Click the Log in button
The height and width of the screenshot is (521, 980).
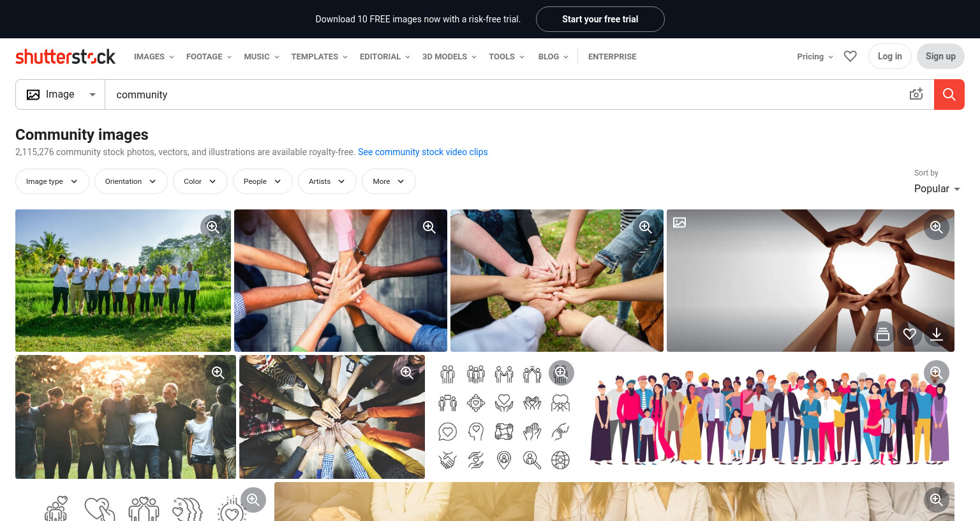click(890, 56)
